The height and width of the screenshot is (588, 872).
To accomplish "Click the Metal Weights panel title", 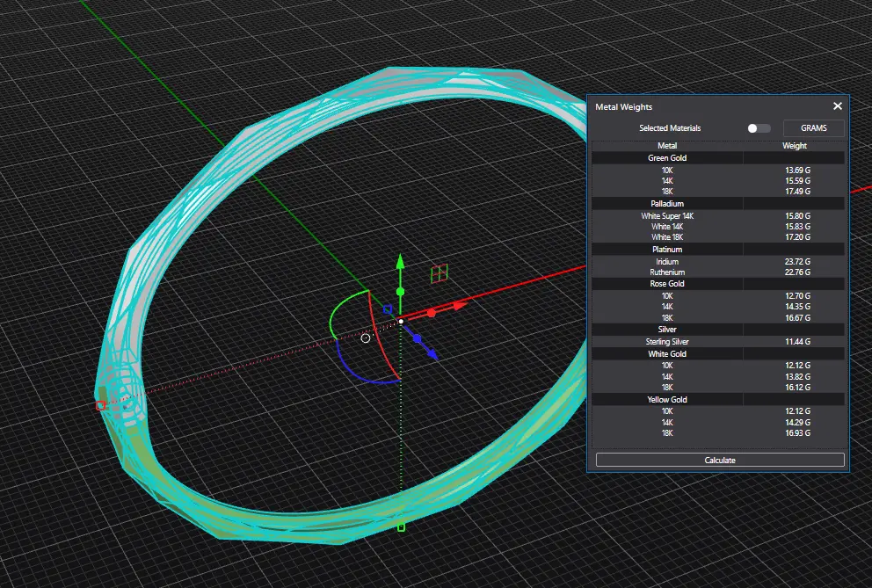I will pyautogui.click(x=623, y=107).
